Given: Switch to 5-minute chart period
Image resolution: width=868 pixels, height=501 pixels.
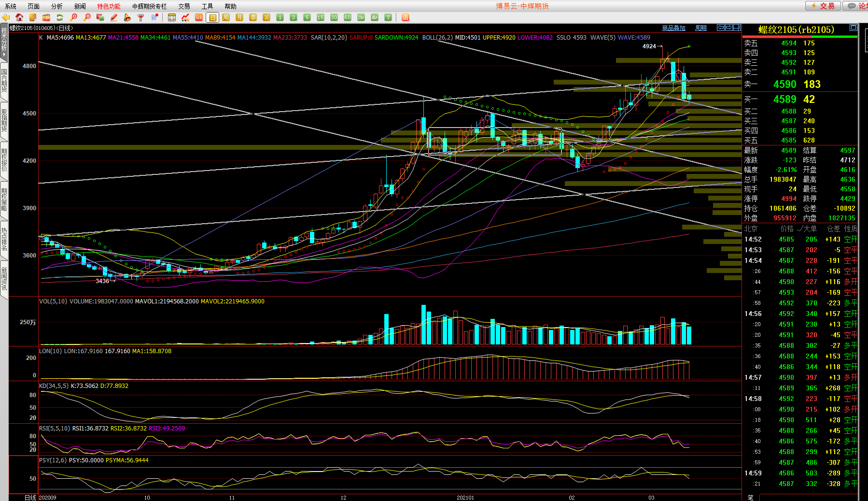Looking at the screenshot, I should [307, 17].
